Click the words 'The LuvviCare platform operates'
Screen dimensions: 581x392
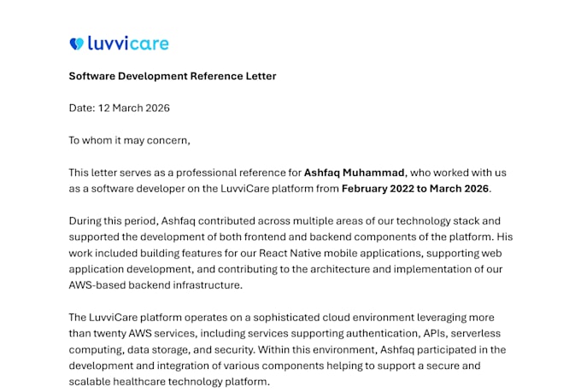pos(148,318)
